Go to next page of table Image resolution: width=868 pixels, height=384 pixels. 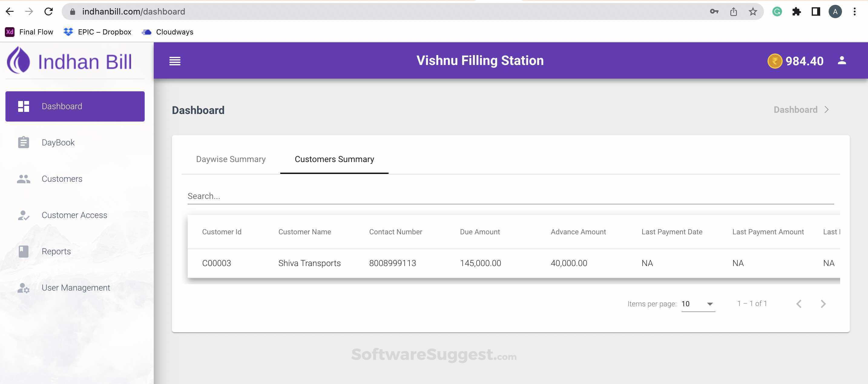823,304
